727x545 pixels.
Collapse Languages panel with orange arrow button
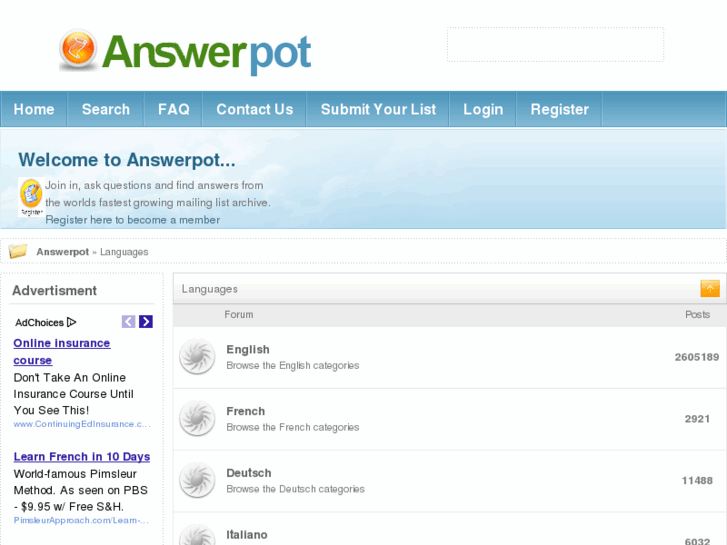(709, 288)
